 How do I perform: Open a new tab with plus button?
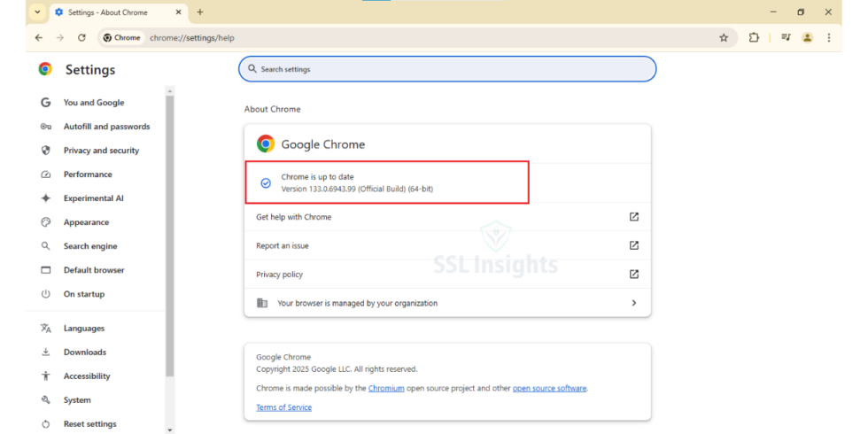[x=200, y=12]
